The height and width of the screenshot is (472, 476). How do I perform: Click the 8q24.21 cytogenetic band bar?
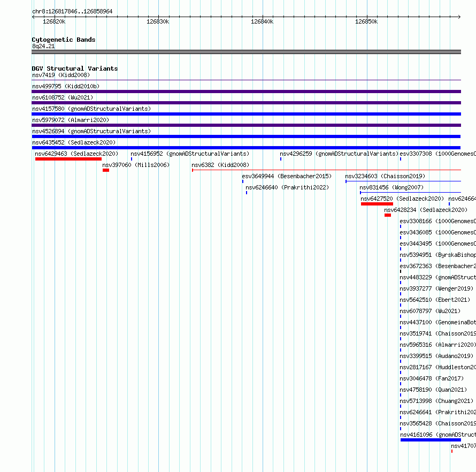[x=246, y=52]
